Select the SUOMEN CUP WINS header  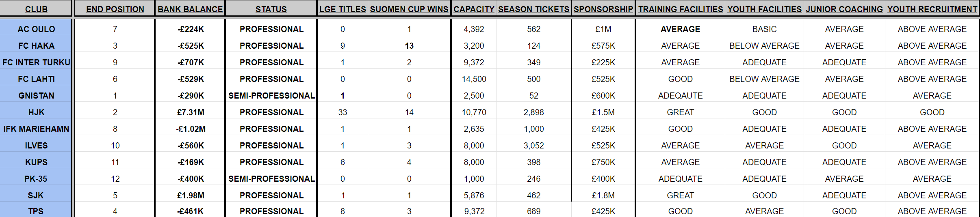click(409, 9)
